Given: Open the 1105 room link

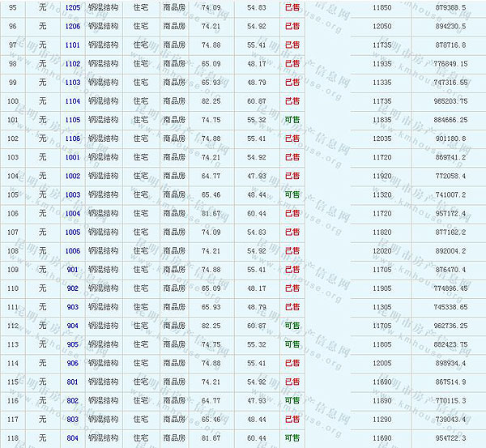Looking at the screenshot, I should point(72,120).
